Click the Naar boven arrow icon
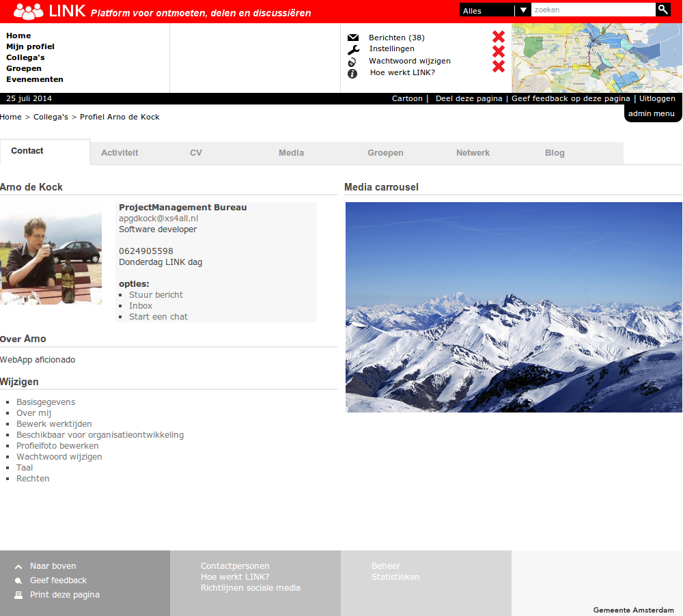The height and width of the screenshot is (616, 683). 18,567
